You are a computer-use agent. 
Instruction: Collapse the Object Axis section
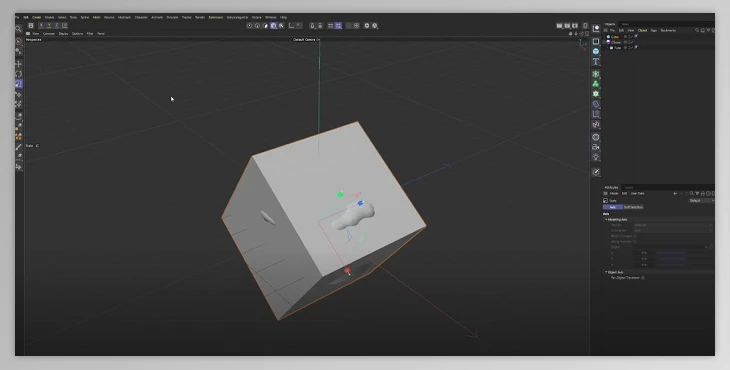[606, 272]
